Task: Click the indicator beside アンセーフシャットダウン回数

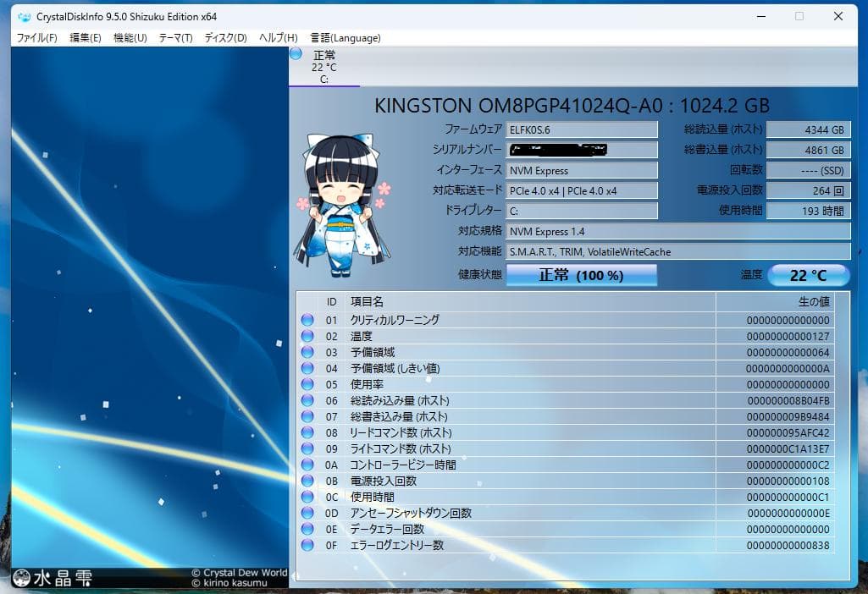Action: click(x=307, y=513)
